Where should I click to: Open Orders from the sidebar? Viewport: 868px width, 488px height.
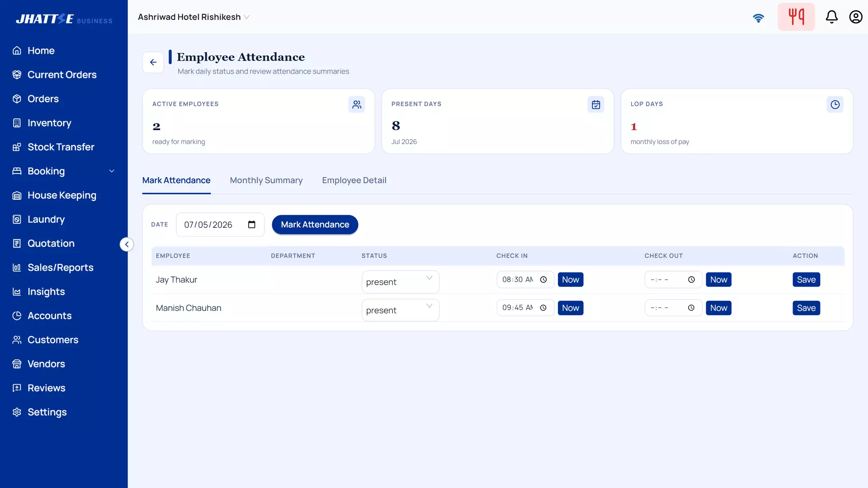coord(43,99)
